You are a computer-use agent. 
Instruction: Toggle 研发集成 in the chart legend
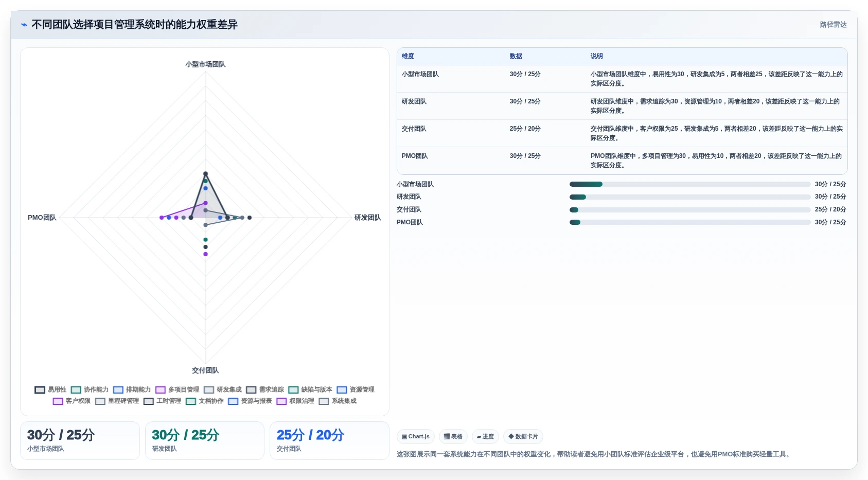[x=222, y=389]
